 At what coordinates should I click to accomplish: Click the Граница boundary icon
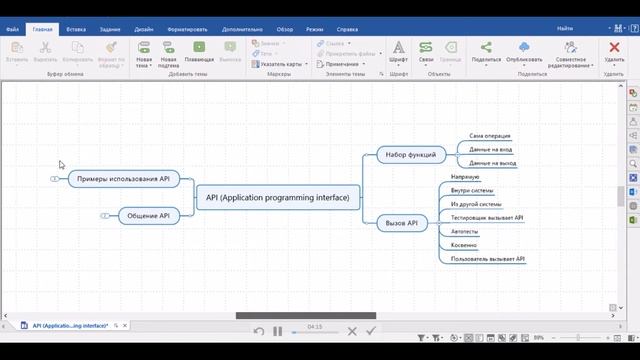click(x=451, y=47)
